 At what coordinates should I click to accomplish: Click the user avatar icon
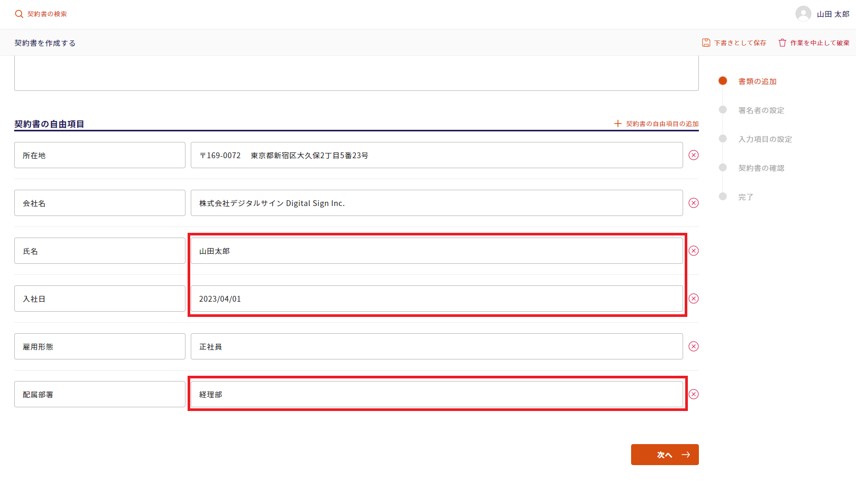pyautogui.click(x=803, y=14)
